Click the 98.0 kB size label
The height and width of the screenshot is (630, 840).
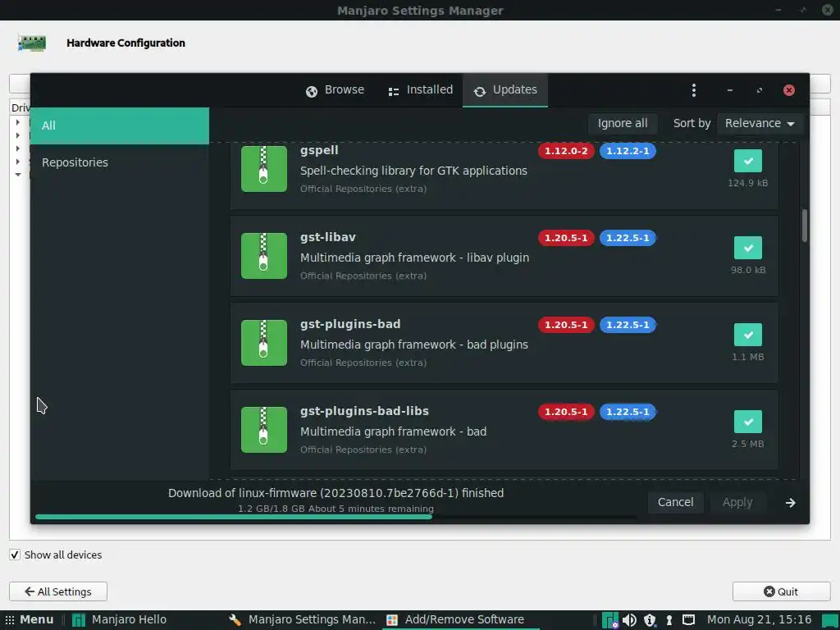coord(748,270)
